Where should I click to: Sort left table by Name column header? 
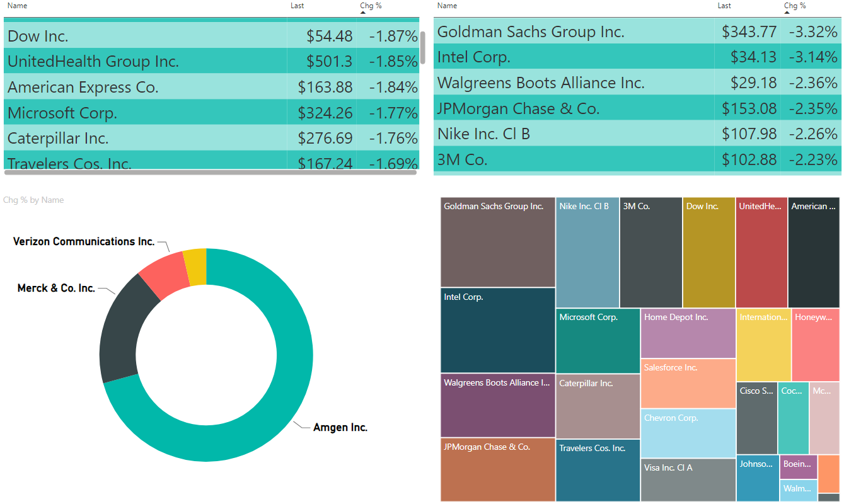[x=17, y=6]
